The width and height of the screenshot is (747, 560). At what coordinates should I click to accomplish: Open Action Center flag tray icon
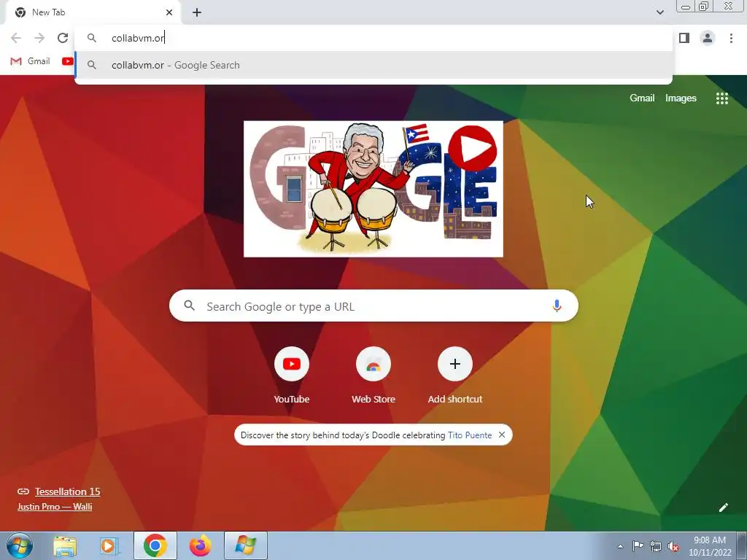point(638,546)
